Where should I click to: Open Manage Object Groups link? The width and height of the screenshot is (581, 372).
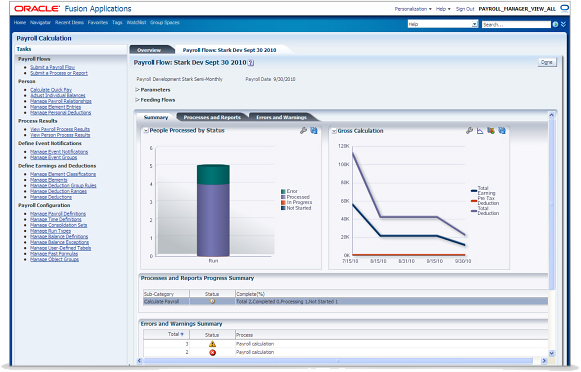pos(54,259)
